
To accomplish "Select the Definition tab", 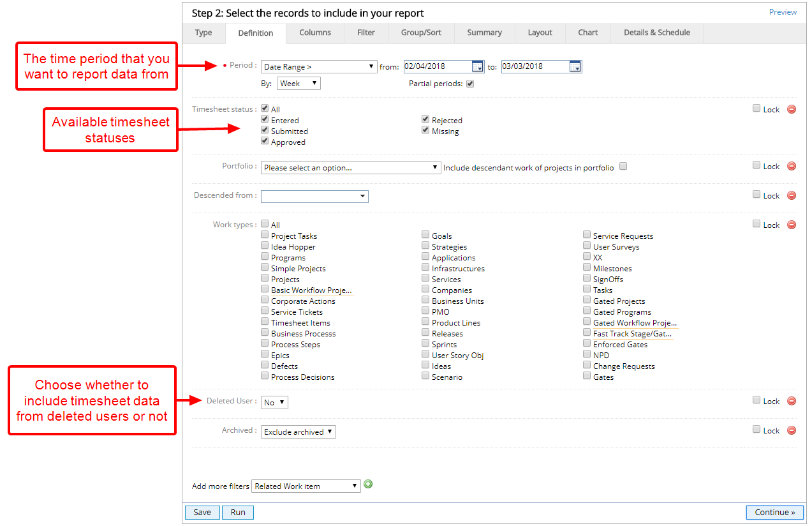I will pos(256,33).
